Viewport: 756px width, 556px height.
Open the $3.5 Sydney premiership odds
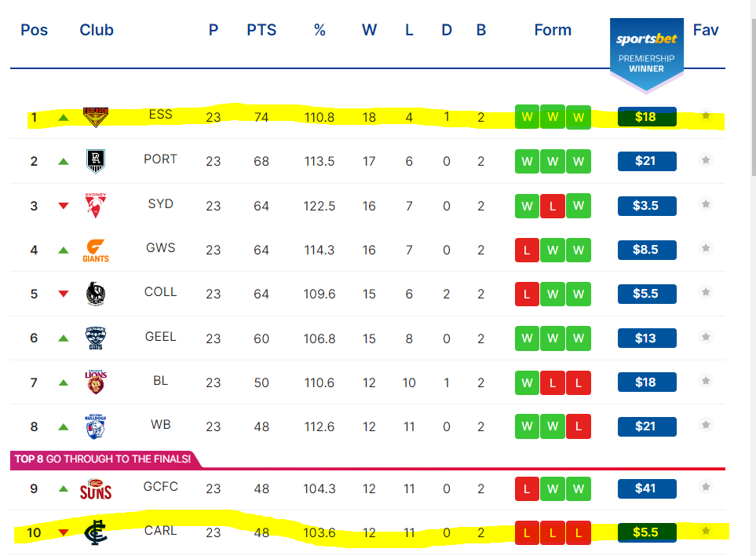pos(647,206)
